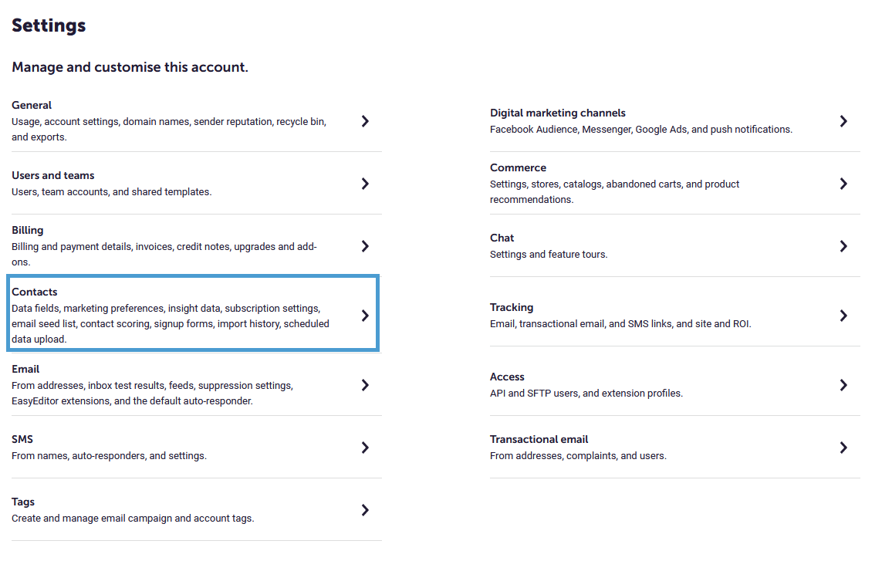This screenshot has height=588, width=892.
Task: Expand the chevron next to Commerce
Action: tap(843, 183)
